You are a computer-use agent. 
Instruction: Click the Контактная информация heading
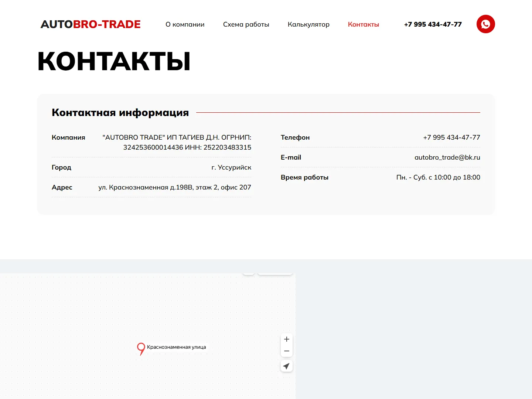click(x=120, y=112)
